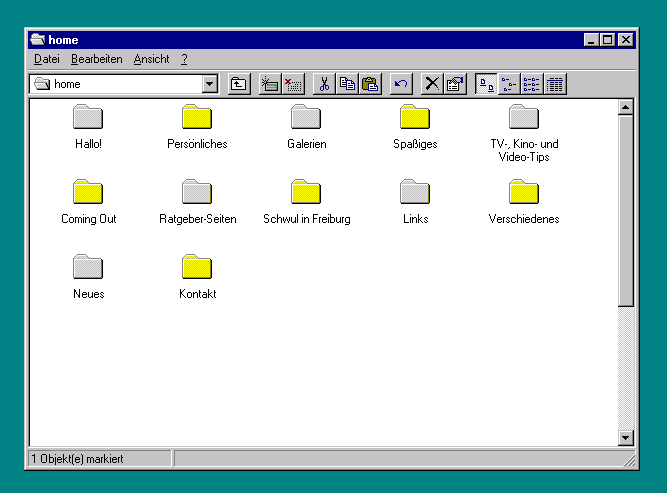The width and height of the screenshot is (667, 493).
Task: Click the window resize grip corner
Action: tap(629, 461)
